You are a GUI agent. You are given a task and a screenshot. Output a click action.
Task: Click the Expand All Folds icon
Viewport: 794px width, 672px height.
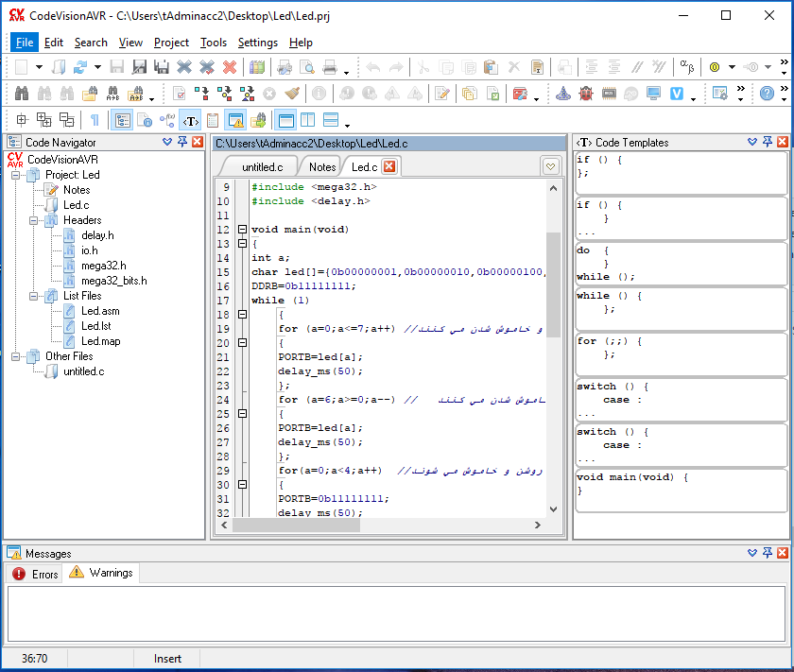pos(44,120)
